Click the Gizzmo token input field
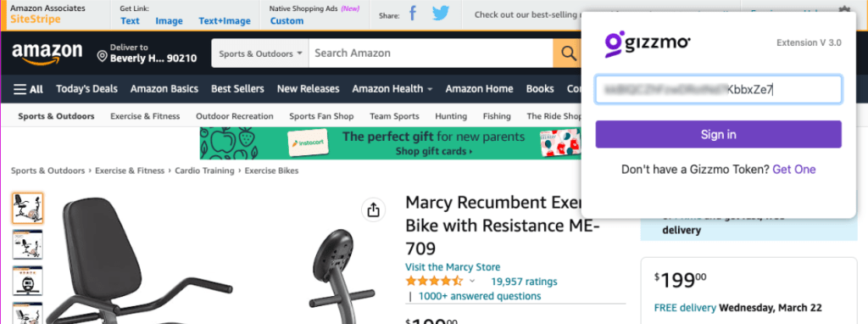 [x=718, y=90]
